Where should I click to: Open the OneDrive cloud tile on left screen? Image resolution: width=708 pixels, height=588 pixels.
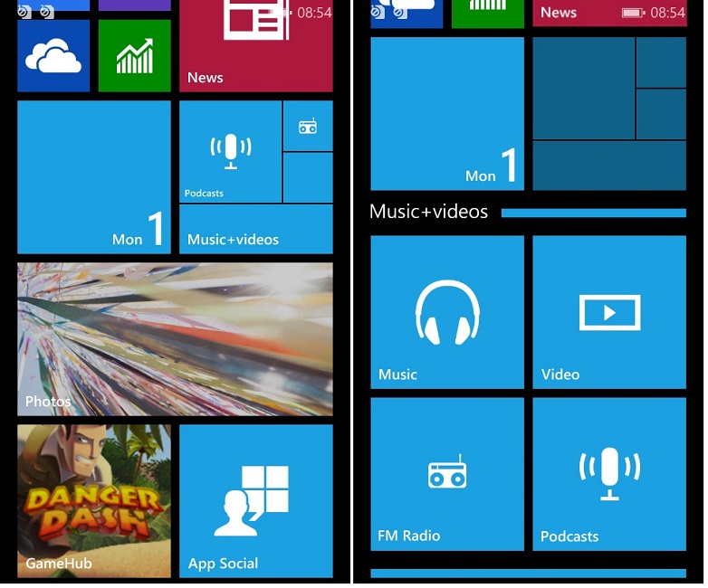[53, 55]
